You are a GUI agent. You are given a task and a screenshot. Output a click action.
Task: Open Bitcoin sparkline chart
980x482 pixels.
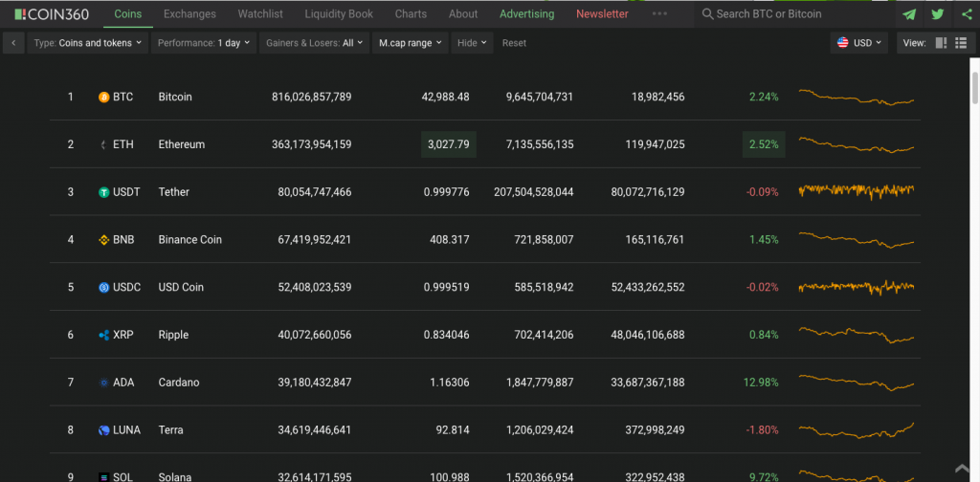[x=857, y=97]
